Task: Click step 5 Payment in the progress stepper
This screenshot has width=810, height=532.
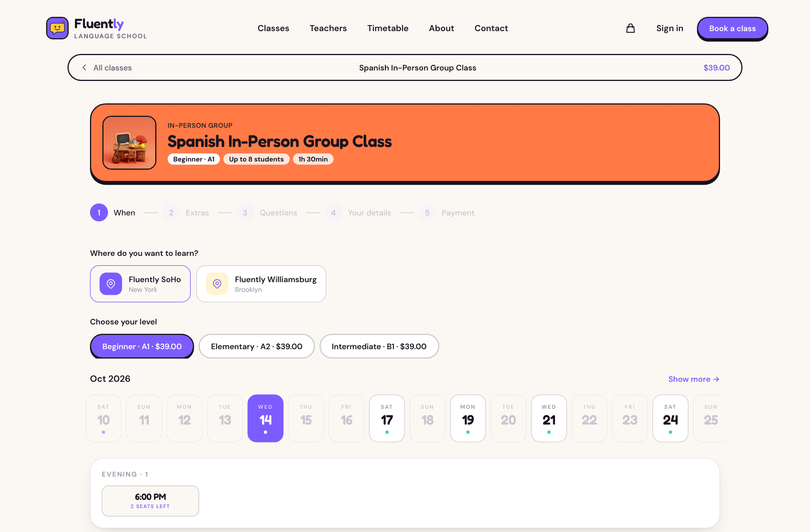Action: tap(446, 213)
